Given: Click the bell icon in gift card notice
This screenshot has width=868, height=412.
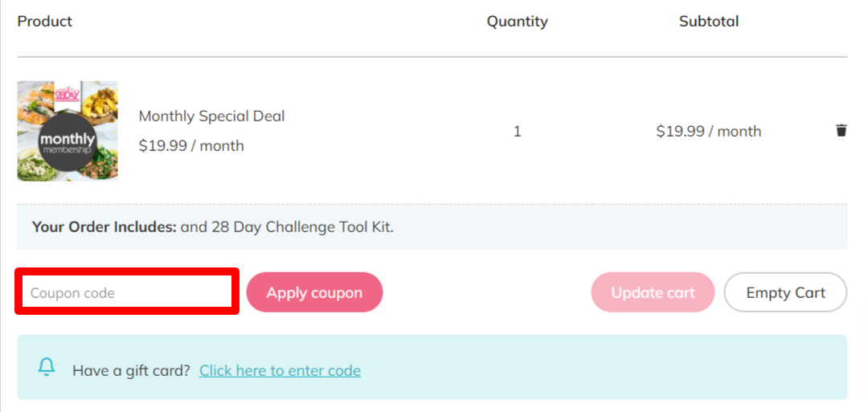Looking at the screenshot, I should (x=47, y=367).
